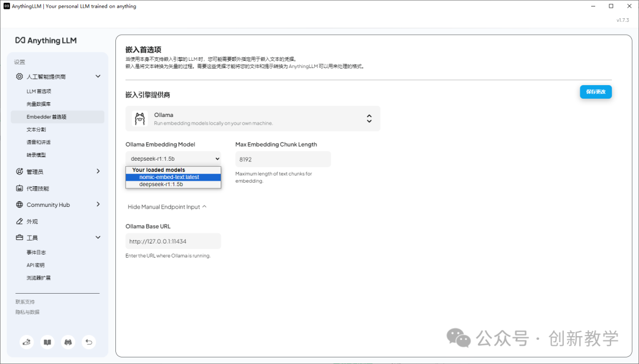This screenshot has width=639, height=364.
Task: Click the 隐私与数据 link
Action: click(27, 312)
